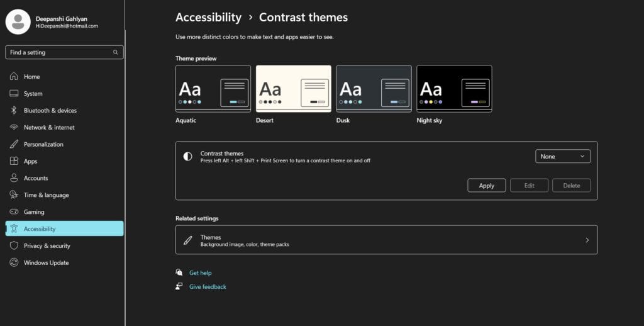Screen dimensions: 644x326
Task: Open Time & language section
Action: click(x=46, y=195)
